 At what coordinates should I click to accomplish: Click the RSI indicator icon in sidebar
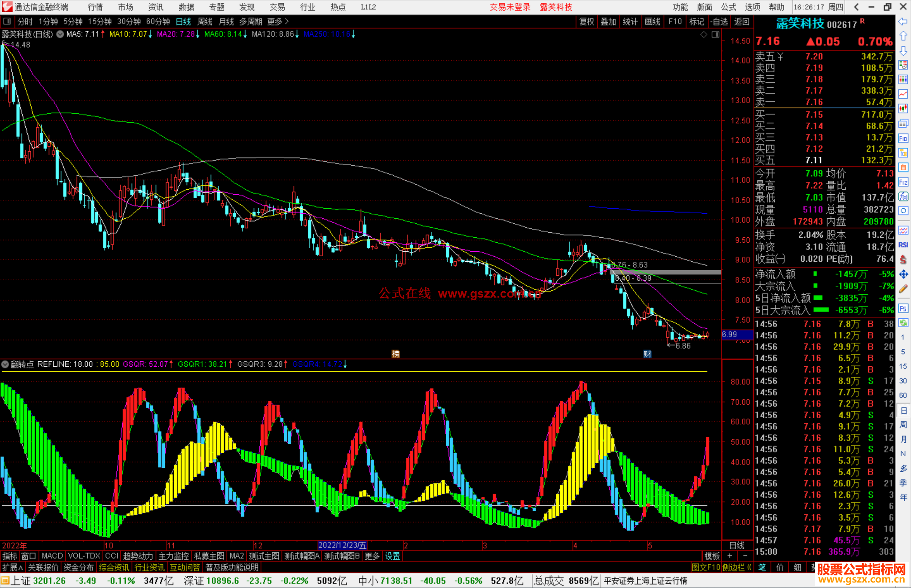tap(903, 245)
